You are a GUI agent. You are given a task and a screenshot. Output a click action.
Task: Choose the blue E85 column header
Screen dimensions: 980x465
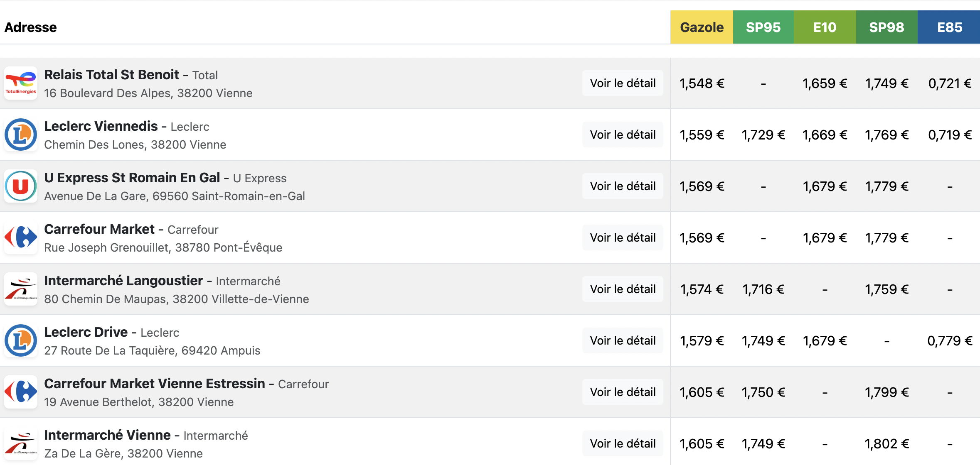click(949, 27)
